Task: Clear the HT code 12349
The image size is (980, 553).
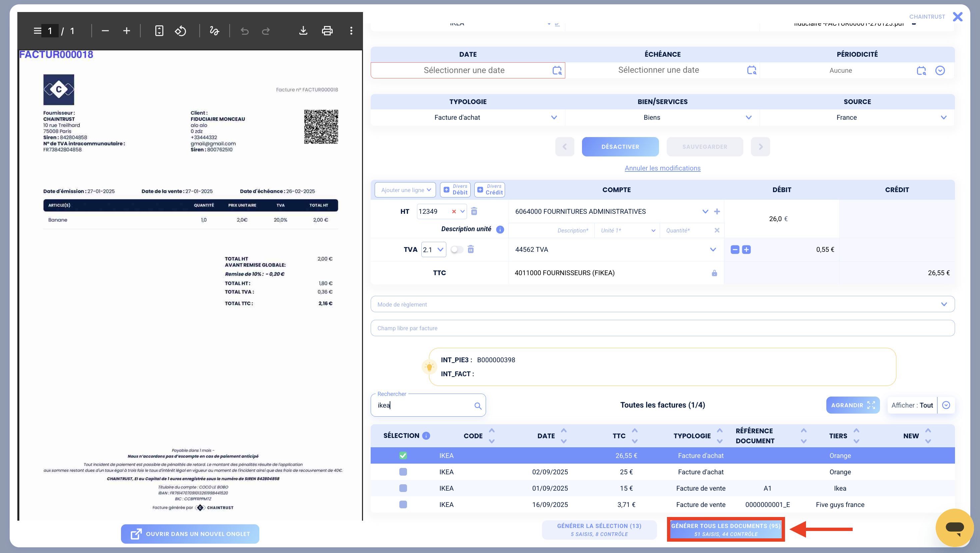Action: (x=454, y=211)
